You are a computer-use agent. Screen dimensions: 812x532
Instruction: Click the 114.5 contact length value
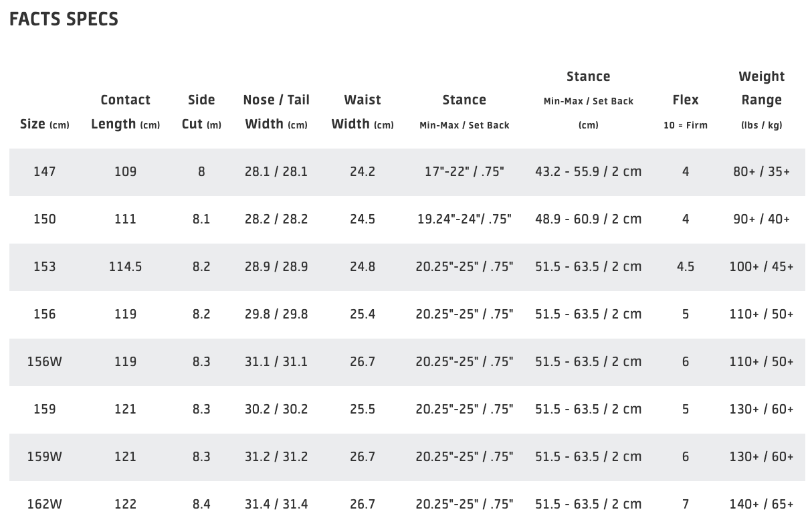(x=125, y=267)
